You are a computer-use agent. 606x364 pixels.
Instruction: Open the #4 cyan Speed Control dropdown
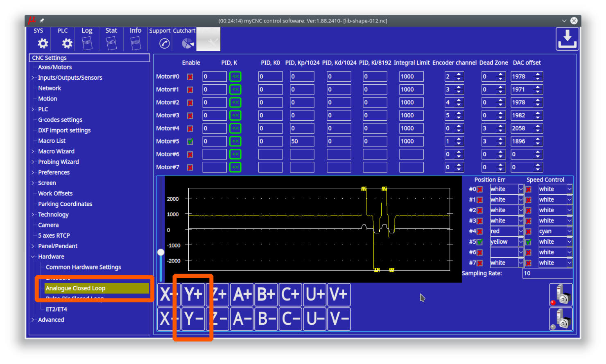point(569,231)
